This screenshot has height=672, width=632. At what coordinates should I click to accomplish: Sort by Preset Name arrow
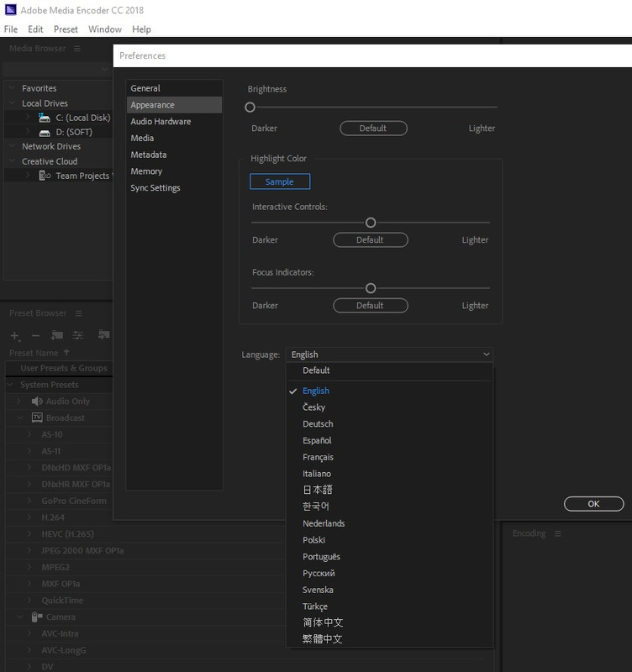coord(66,352)
